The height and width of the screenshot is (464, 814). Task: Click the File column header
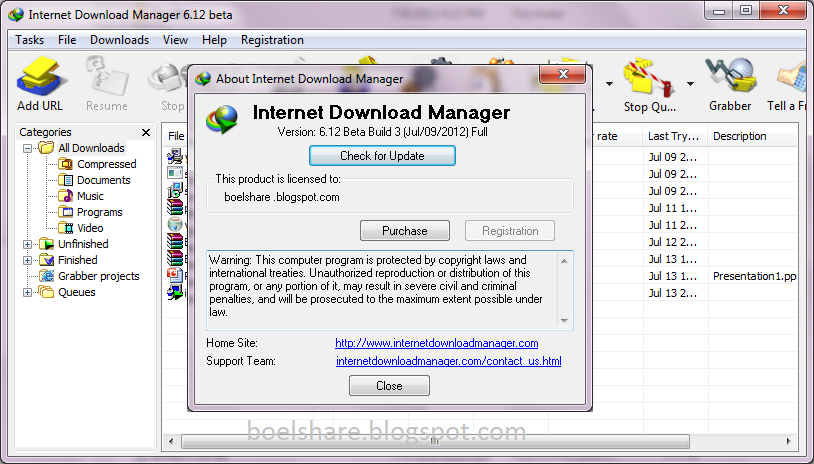[176, 136]
